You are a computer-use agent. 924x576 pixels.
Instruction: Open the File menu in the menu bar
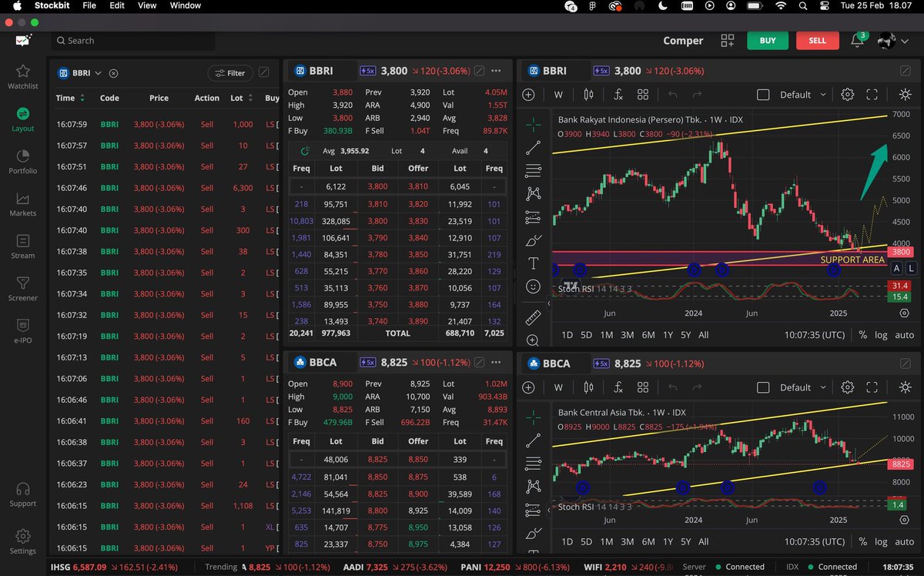[x=89, y=5]
